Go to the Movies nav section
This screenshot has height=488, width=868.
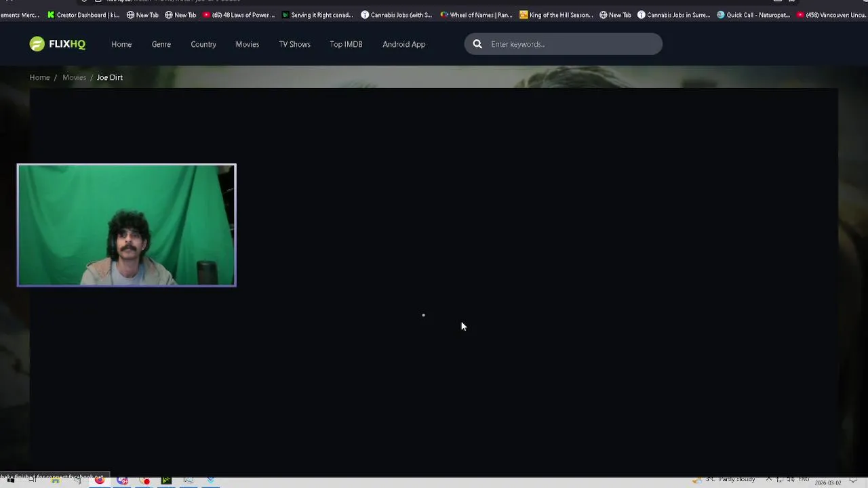click(x=248, y=44)
